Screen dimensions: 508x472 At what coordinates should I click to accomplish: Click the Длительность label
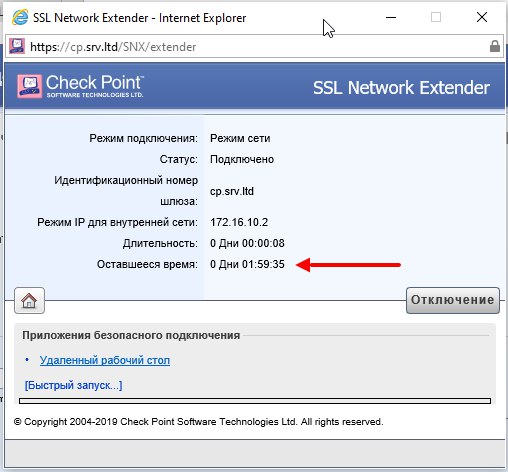pos(160,243)
